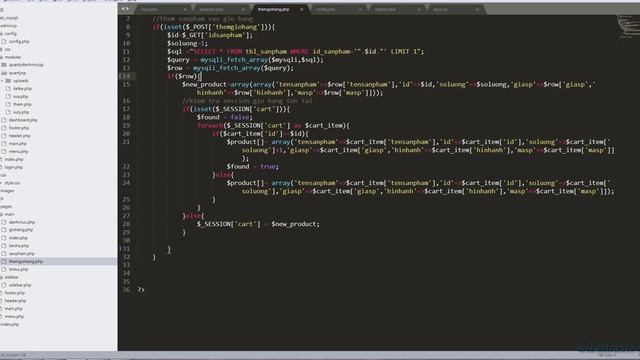Click the closing '?>' PHP tag
This screenshot has height=360, width=640.
(x=141, y=289)
